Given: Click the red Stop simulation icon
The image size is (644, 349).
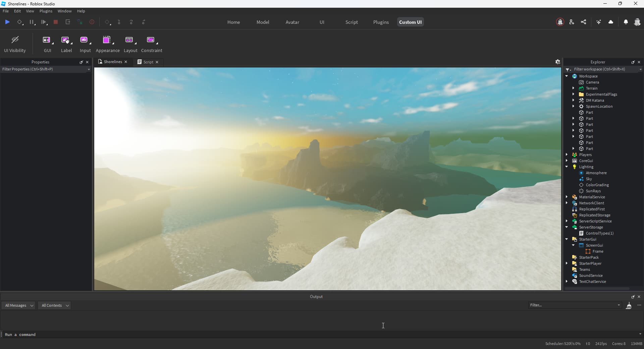Looking at the screenshot, I should coord(56,22).
